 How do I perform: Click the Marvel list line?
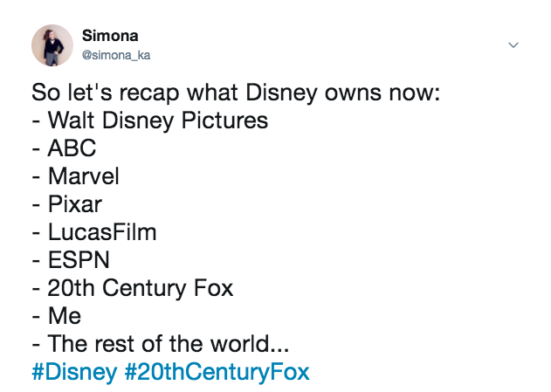pyautogui.click(x=76, y=176)
